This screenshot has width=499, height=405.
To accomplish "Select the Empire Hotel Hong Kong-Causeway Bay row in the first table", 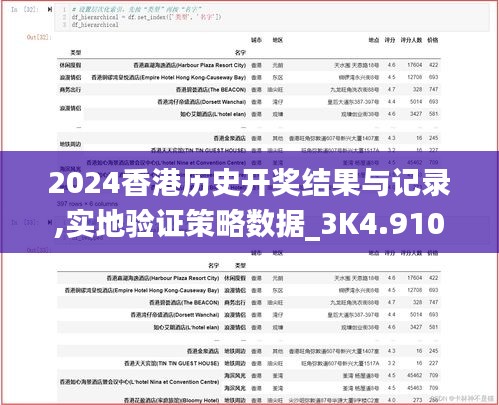I will point(248,77).
